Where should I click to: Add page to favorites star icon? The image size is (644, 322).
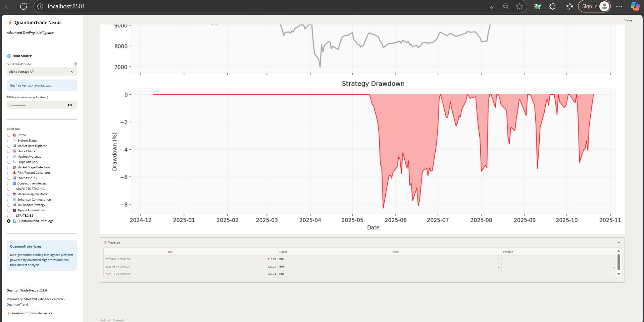click(519, 6)
